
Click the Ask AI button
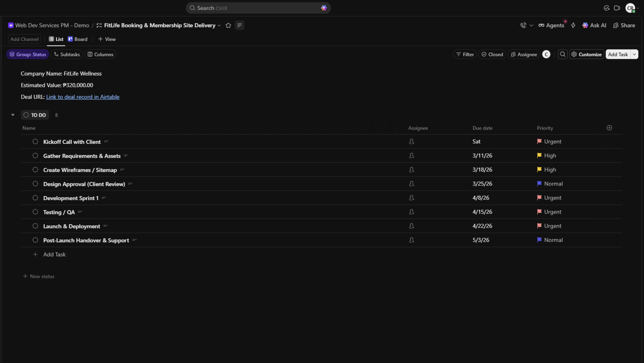(594, 25)
